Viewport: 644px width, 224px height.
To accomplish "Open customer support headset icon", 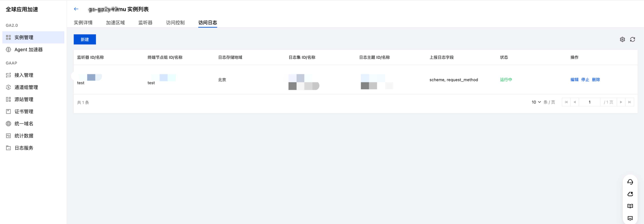I will point(630,182).
